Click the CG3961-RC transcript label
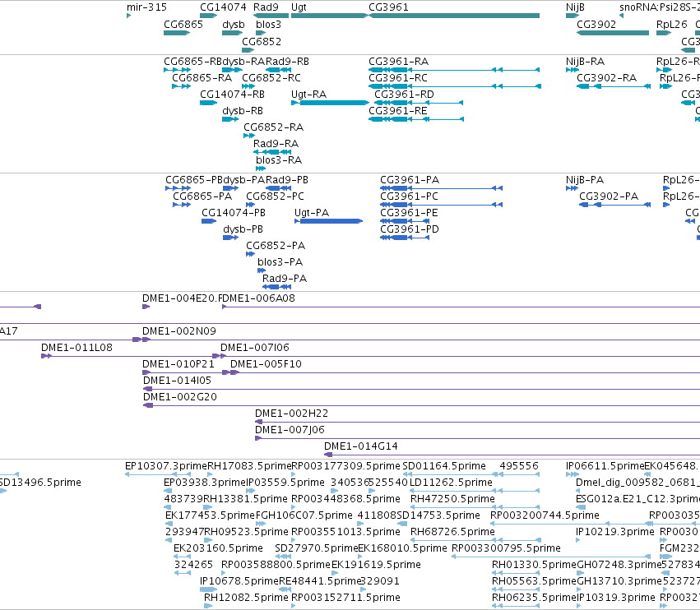Viewport: 700px width, 610px height. 398,77
